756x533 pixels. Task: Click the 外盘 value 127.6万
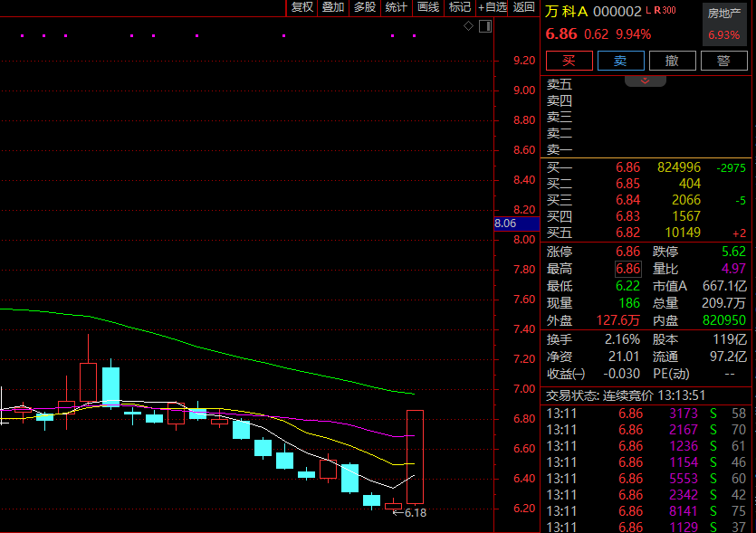tap(618, 321)
